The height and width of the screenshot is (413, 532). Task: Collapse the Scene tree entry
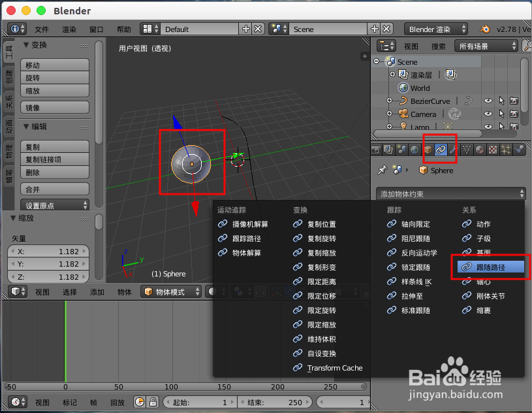pyautogui.click(x=377, y=62)
